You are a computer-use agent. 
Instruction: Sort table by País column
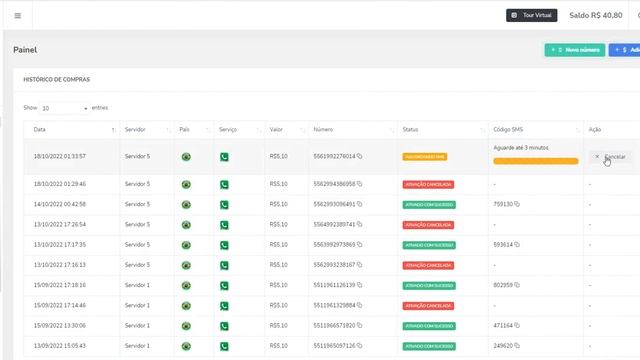coord(194,129)
